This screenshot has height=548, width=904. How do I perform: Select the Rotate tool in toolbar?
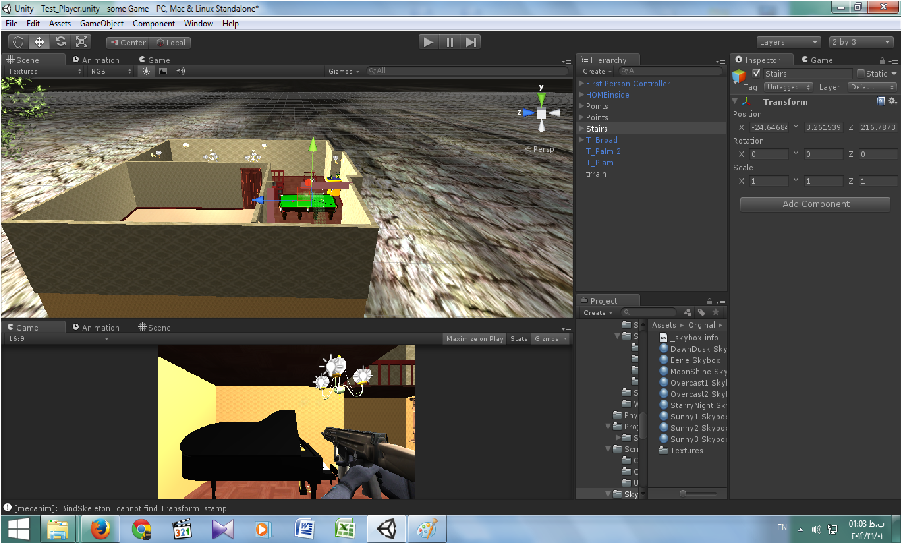pyautogui.click(x=61, y=42)
